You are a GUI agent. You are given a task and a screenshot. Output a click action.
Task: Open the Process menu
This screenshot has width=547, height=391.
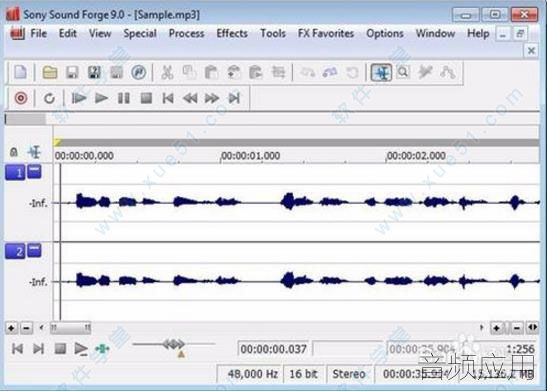[x=187, y=33]
